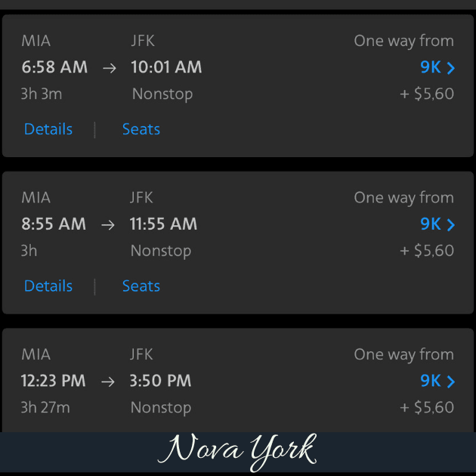The width and height of the screenshot is (476, 476).
Task: Click the Nova York banner text
Action: coord(239,450)
